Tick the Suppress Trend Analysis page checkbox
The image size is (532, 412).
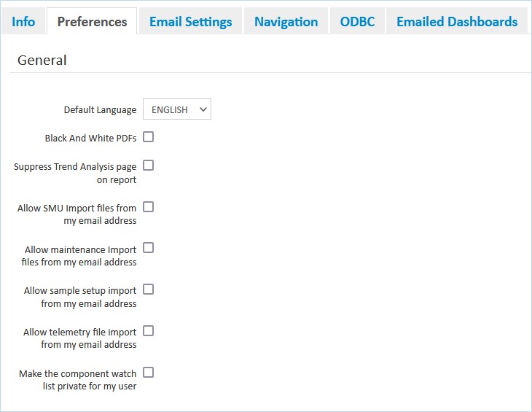(149, 166)
